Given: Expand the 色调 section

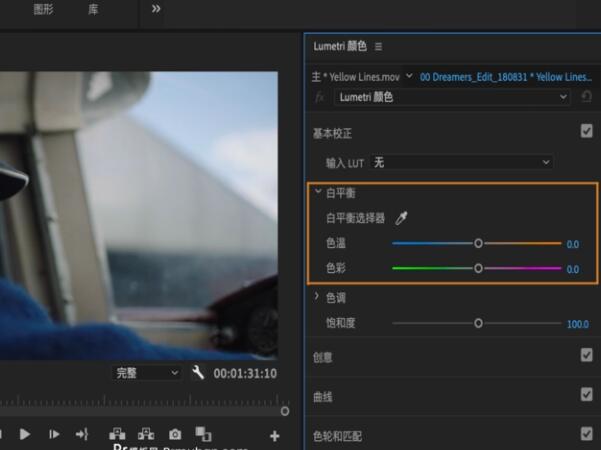Looking at the screenshot, I should [x=317, y=296].
